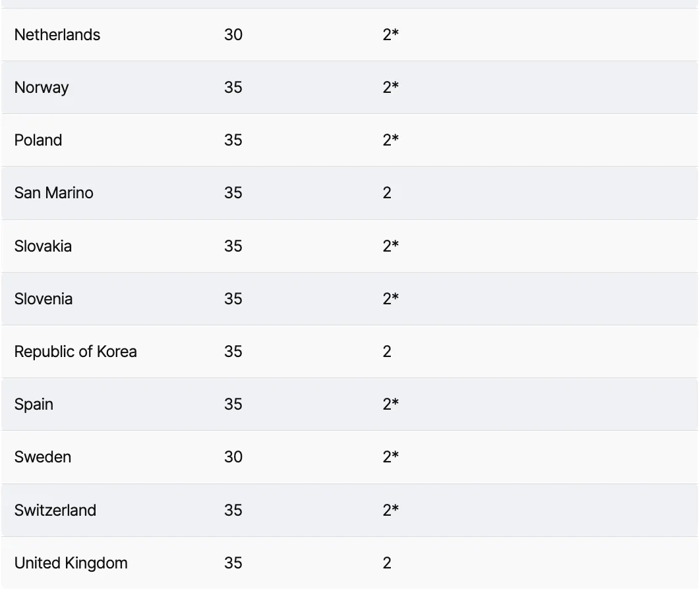Click the 35 value for United Kingdom

click(233, 563)
